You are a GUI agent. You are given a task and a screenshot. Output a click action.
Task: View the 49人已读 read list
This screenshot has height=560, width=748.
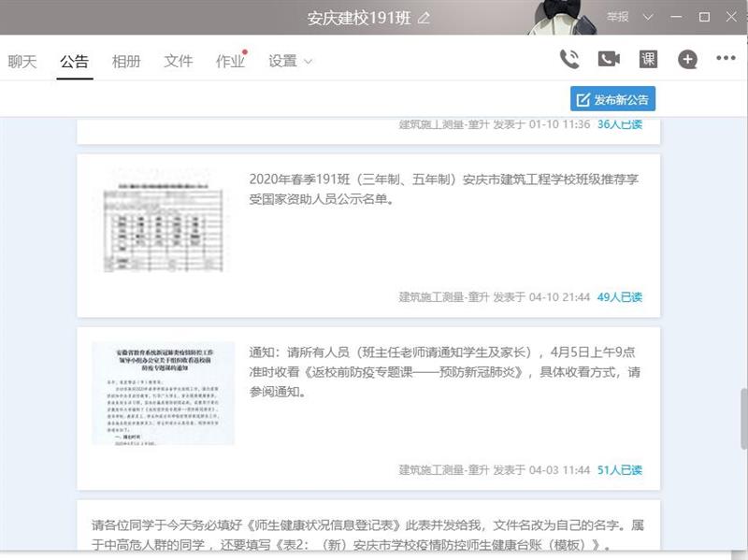click(619, 297)
